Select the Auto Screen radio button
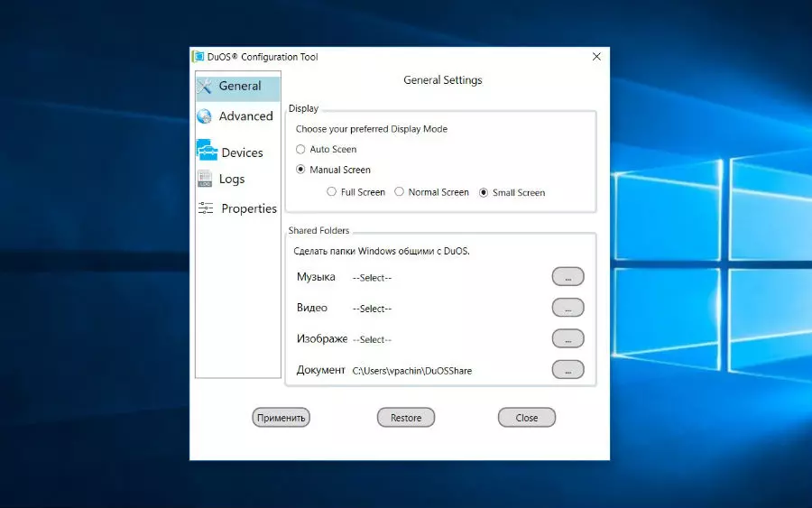This screenshot has width=812, height=508. (x=301, y=150)
